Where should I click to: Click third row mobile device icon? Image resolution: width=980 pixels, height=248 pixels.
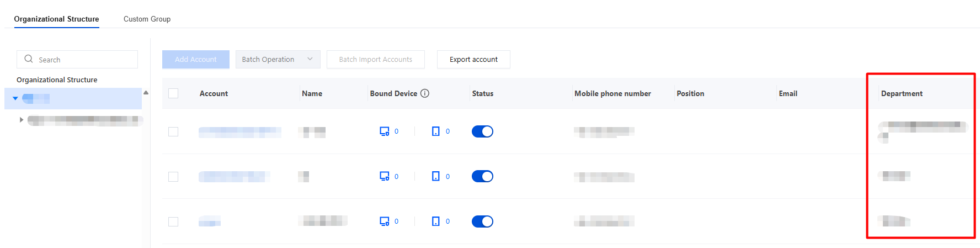click(x=436, y=221)
